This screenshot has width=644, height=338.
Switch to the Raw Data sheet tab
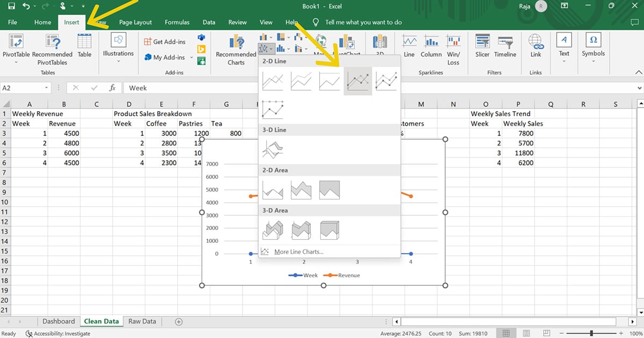(142, 321)
